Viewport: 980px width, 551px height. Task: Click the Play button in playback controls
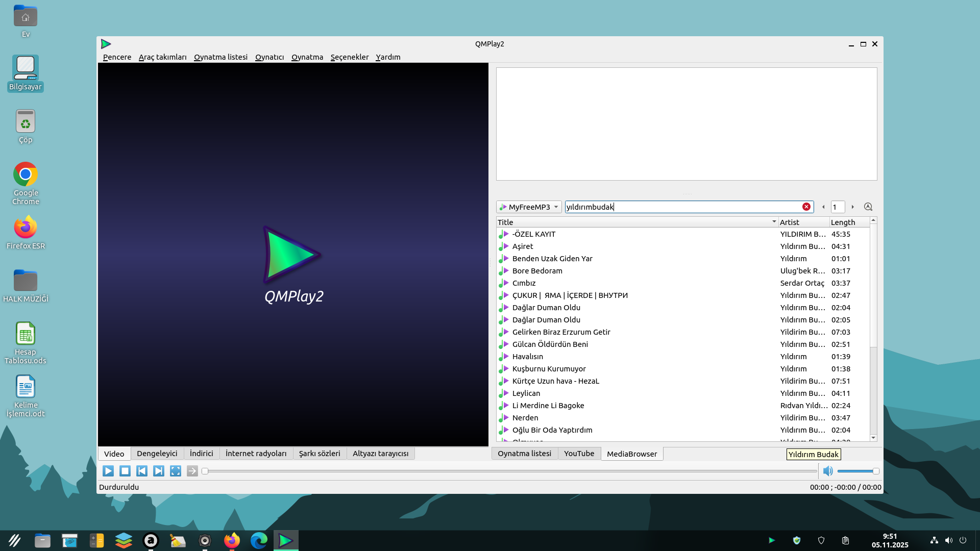(x=108, y=471)
